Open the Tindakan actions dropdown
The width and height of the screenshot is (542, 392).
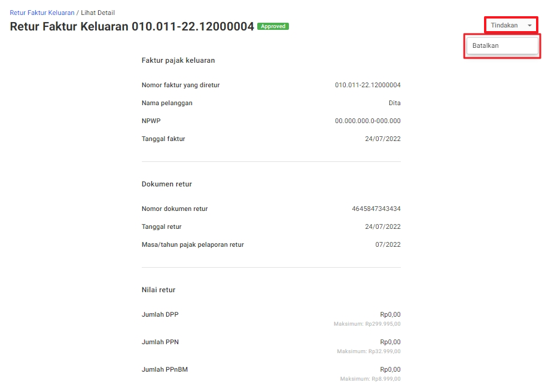click(504, 25)
